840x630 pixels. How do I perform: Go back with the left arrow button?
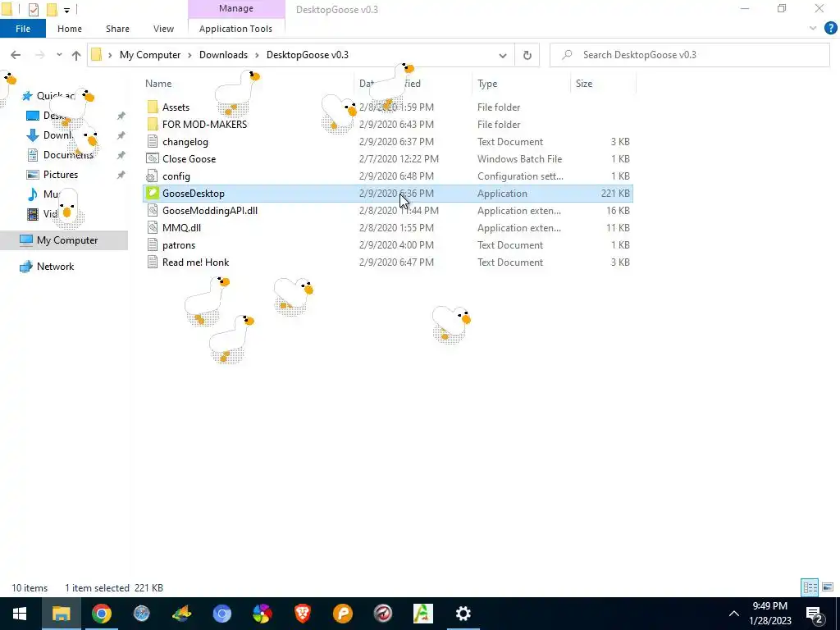click(16, 55)
